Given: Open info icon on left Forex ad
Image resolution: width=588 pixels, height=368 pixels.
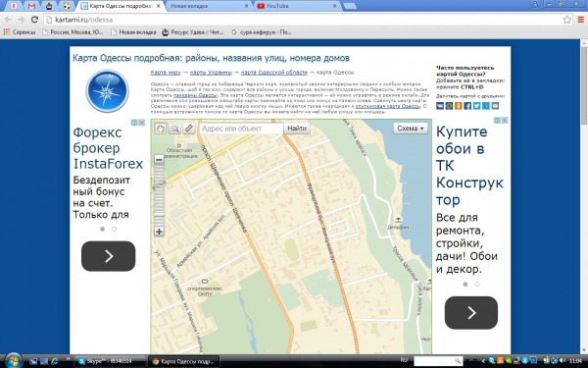Looking at the screenshot, I should [134, 123].
